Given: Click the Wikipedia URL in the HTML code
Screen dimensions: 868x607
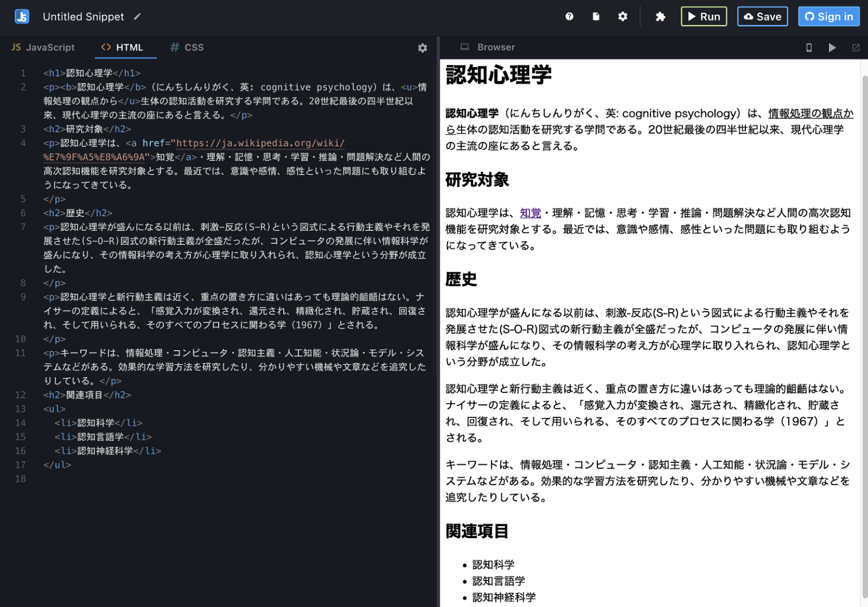Looking at the screenshot, I should (260, 143).
